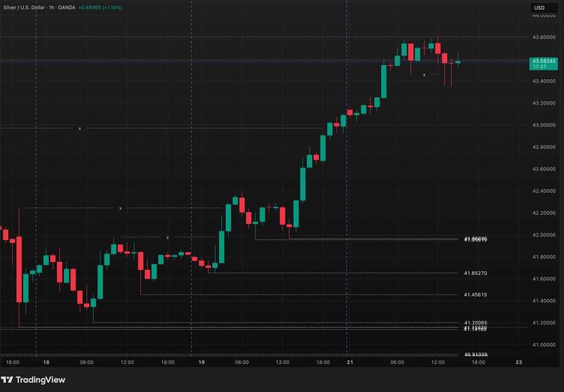Image resolution: width=564 pixels, height=392 pixels.
Task: Open the USD currency selector
Action: click(539, 8)
